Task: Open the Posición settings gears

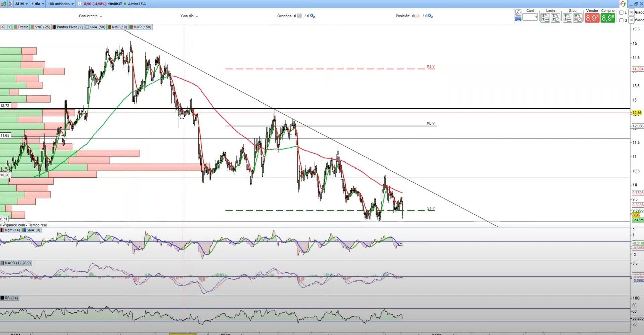Action: [430, 16]
